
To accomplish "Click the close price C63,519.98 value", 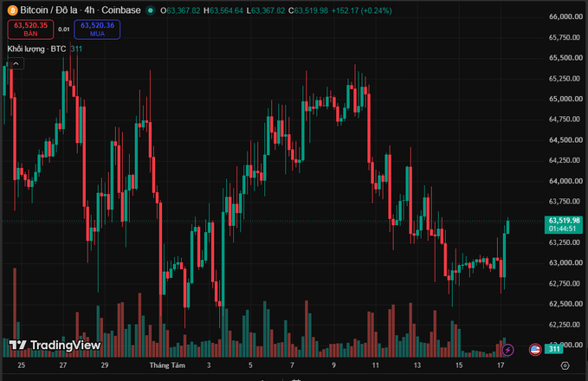I will (x=308, y=10).
